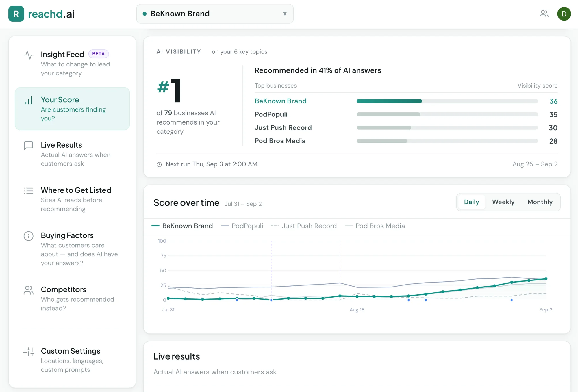Click PodPopuli in top businesses list
The width and height of the screenshot is (578, 392).
coord(271,114)
